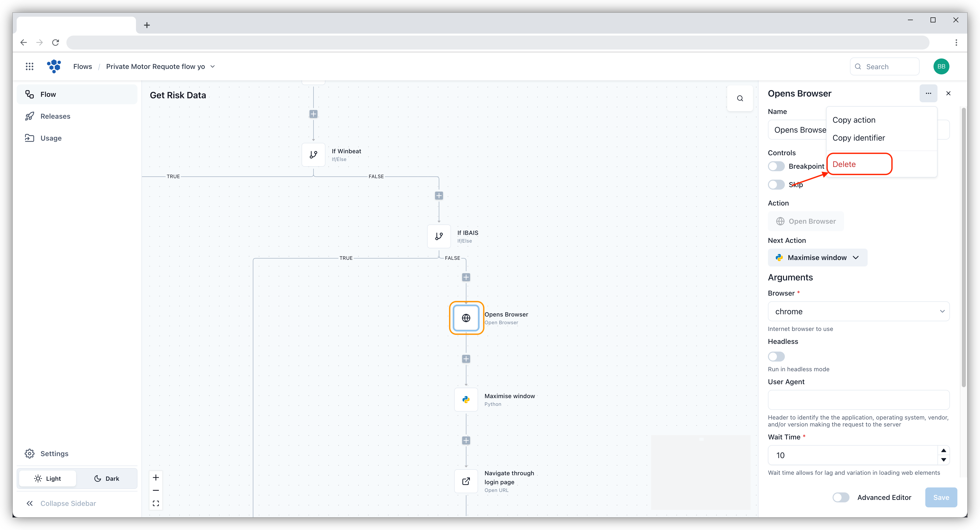This screenshot has height=530, width=980.
Task: Click the fit-to-screen canvas icon
Action: (156, 503)
